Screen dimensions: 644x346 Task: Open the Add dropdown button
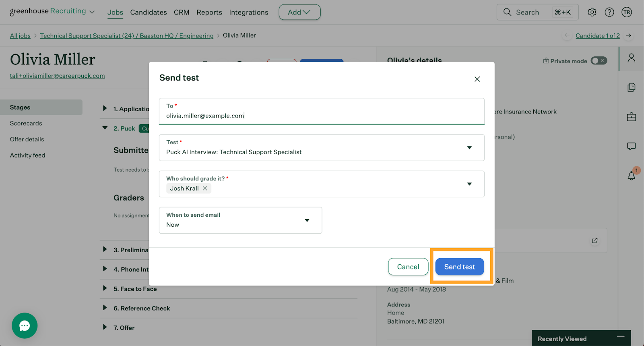click(x=299, y=12)
